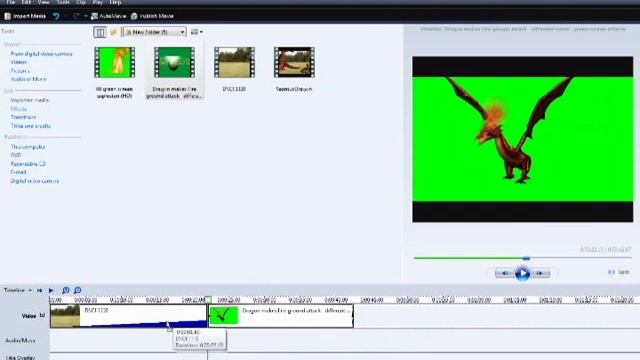Click the Pictures import link
This screenshot has height=360, width=640.
(x=20, y=71)
